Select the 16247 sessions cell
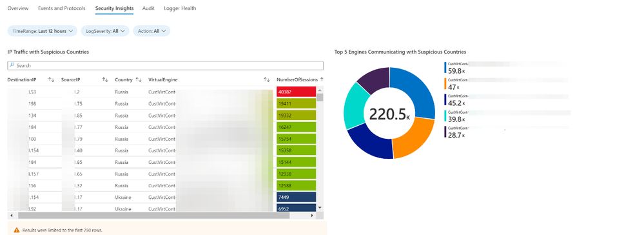Screen dimensions: 644x235 tap(296, 127)
